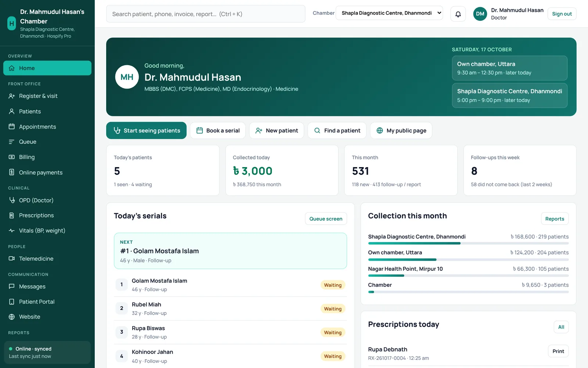Click the notification bell icon

pyautogui.click(x=458, y=14)
